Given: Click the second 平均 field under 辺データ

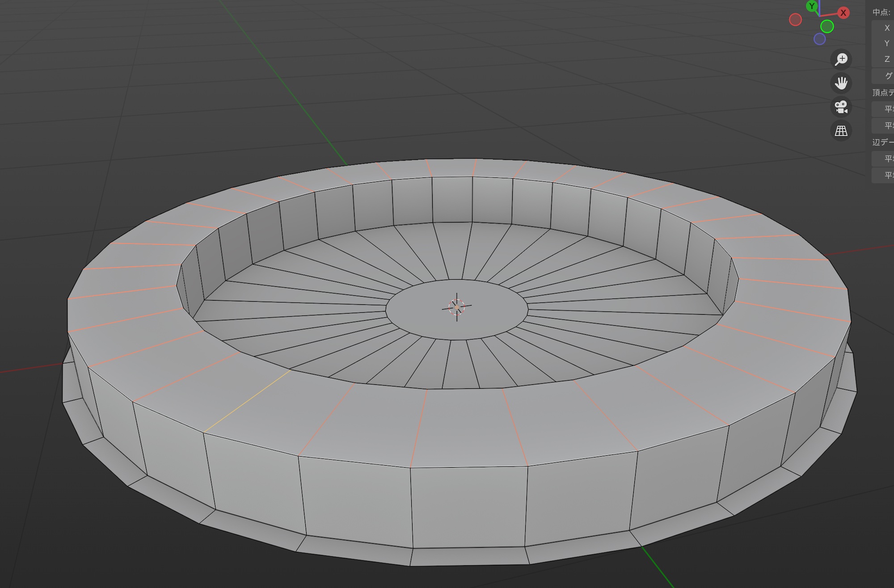Looking at the screenshot, I should point(884,175).
